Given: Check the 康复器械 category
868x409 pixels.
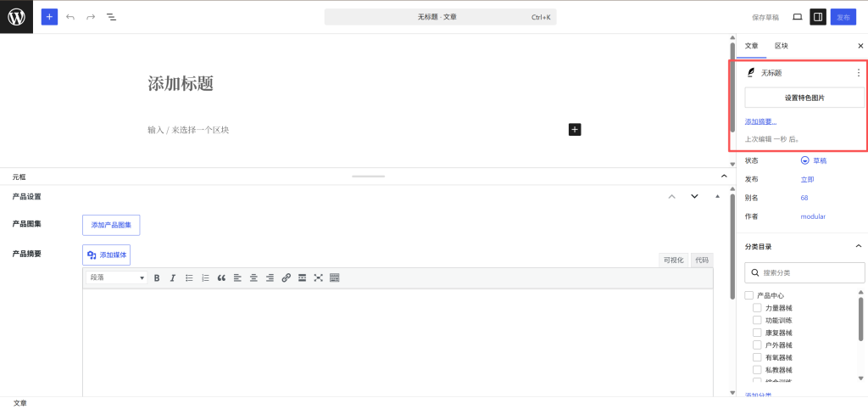Looking at the screenshot, I should (757, 333).
